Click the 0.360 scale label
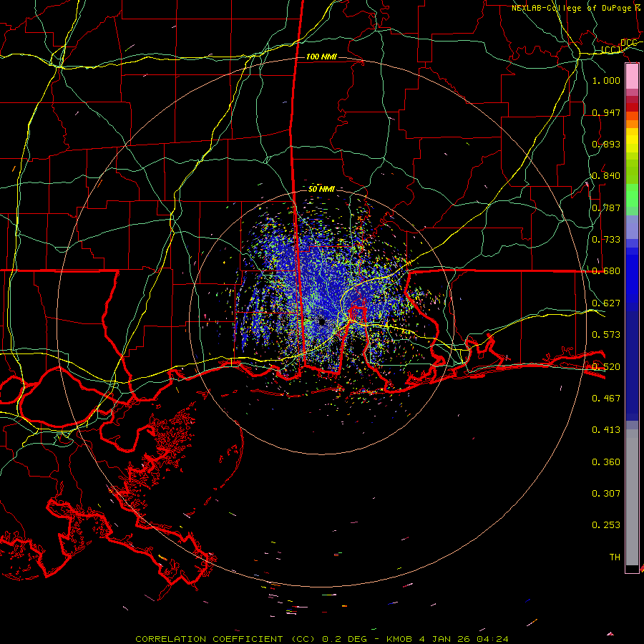 click(606, 462)
